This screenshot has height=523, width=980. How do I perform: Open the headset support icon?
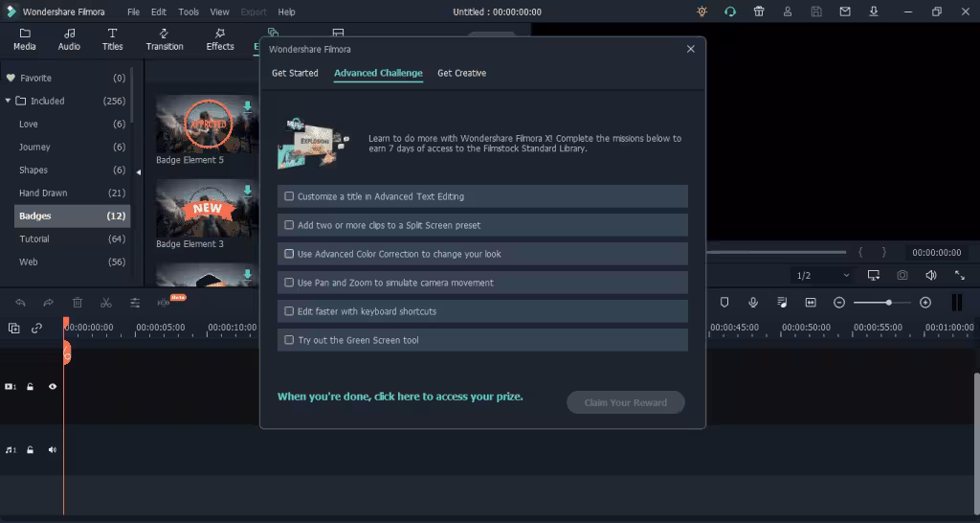pyautogui.click(x=730, y=11)
